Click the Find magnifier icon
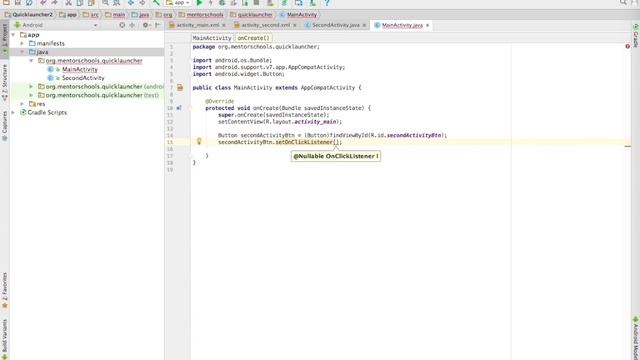The width and height of the screenshot is (640, 360). 105,2
